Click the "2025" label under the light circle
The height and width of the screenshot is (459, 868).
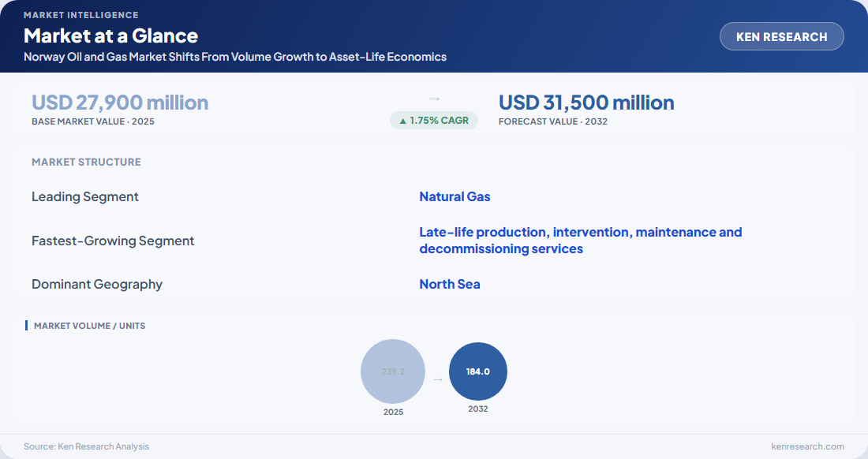tap(393, 412)
